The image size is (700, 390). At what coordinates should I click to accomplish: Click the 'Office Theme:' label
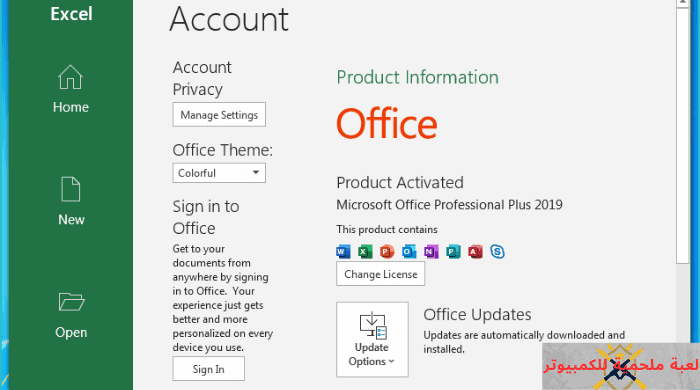[222, 150]
